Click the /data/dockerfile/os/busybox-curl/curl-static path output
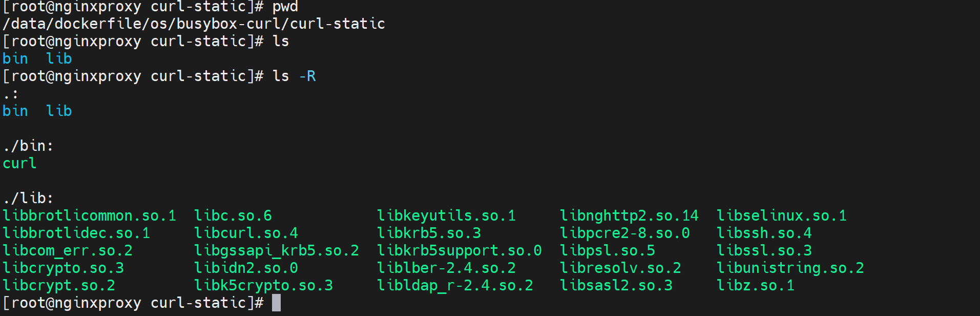Viewport: 980px width, 316px height. pyautogui.click(x=194, y=24)
